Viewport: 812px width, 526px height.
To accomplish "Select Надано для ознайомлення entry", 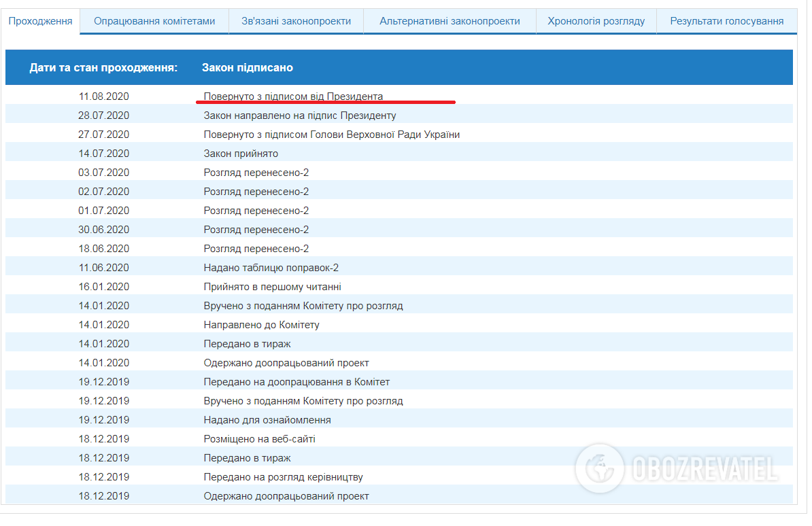I will (267, 420).
